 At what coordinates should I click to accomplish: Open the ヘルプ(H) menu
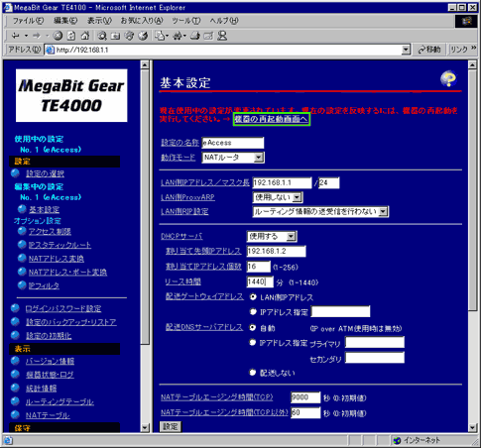click(x=224, y=21)
